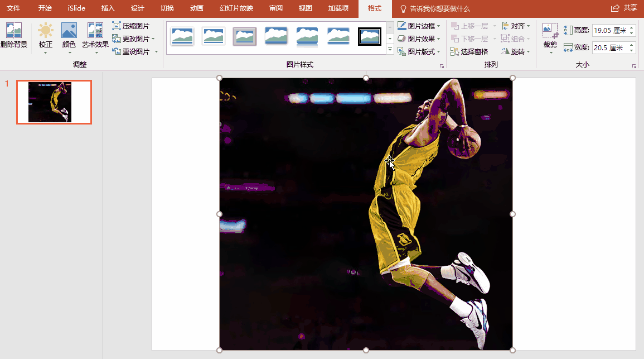The height and width of the screenshot is (359, 644).
Task: Apply the first picture style thumbnail
Action: click(x=182, y=36)
